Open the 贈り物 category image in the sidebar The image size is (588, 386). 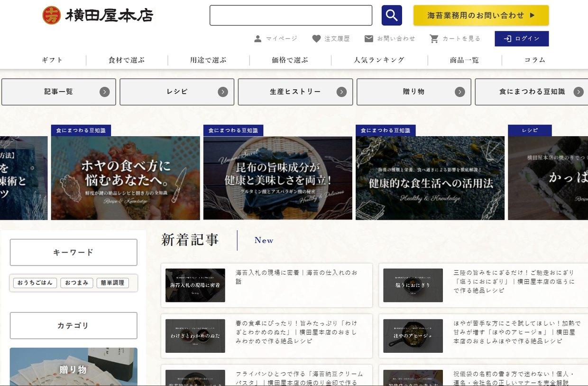[x=73, y=367]
